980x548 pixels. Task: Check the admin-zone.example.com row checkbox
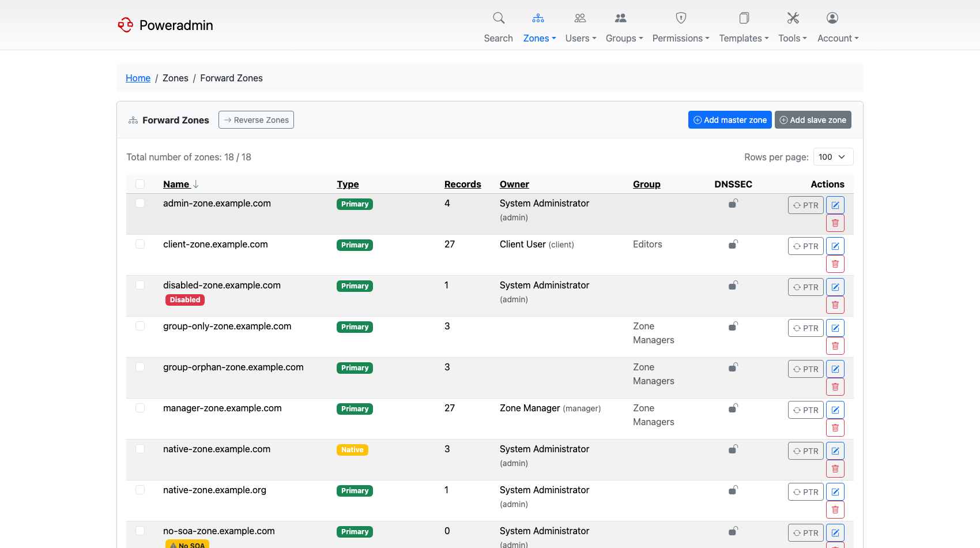tap(140, 203)
